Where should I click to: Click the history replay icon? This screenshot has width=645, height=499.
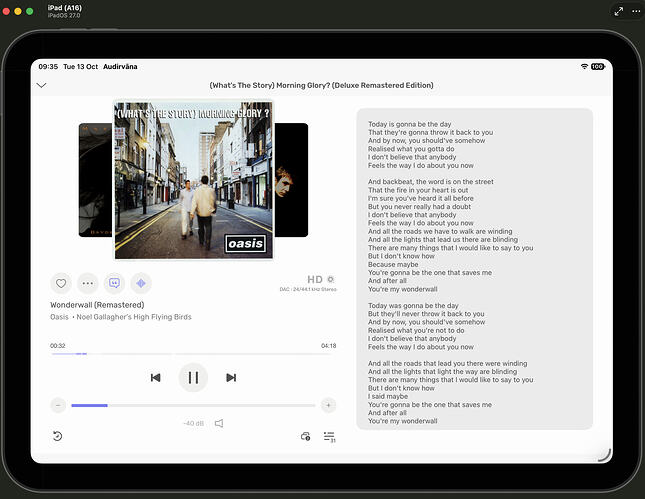58,436
